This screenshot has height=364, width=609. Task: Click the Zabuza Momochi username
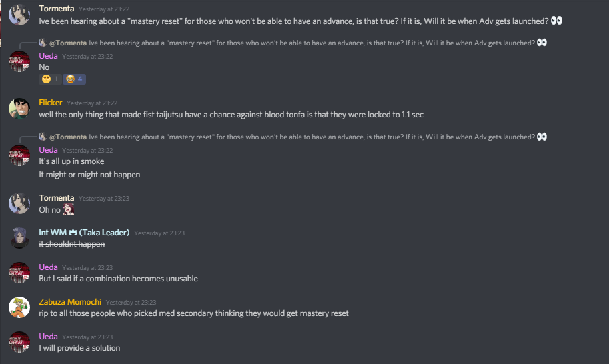point(69,302)
